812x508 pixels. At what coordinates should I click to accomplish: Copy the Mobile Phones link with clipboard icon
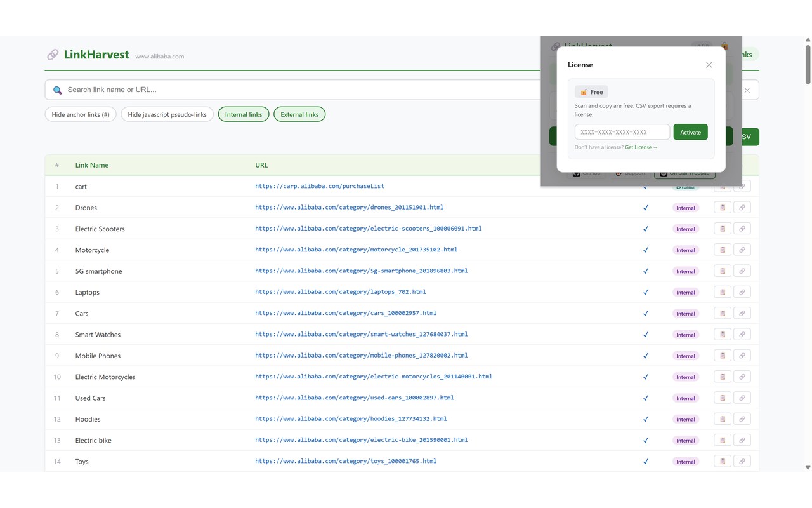click(x=723, y=356)
